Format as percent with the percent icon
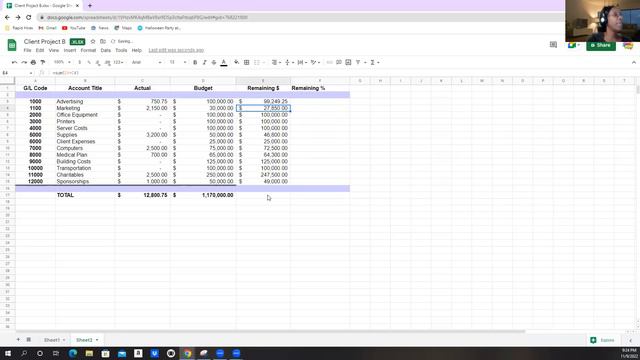The image size is (640, 360). pyautogui.click(x=89, y=62)
